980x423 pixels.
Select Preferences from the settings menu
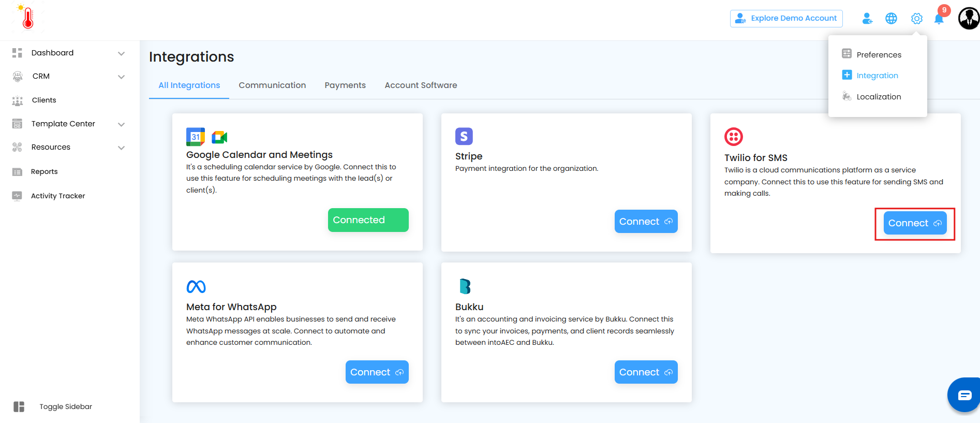click(x=879, y=55)
